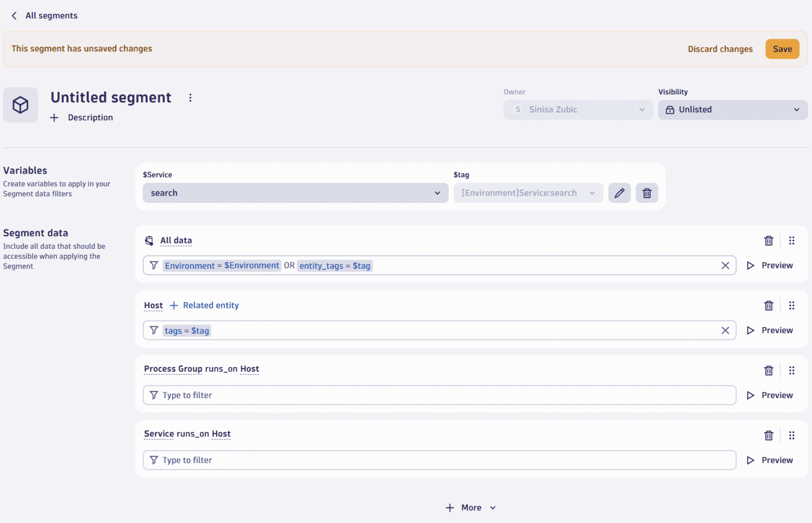The height and width of the screenshot is (523, 812).
Task: Click the drag handle icon of the Host section
Action: click(x=792, y=305)
